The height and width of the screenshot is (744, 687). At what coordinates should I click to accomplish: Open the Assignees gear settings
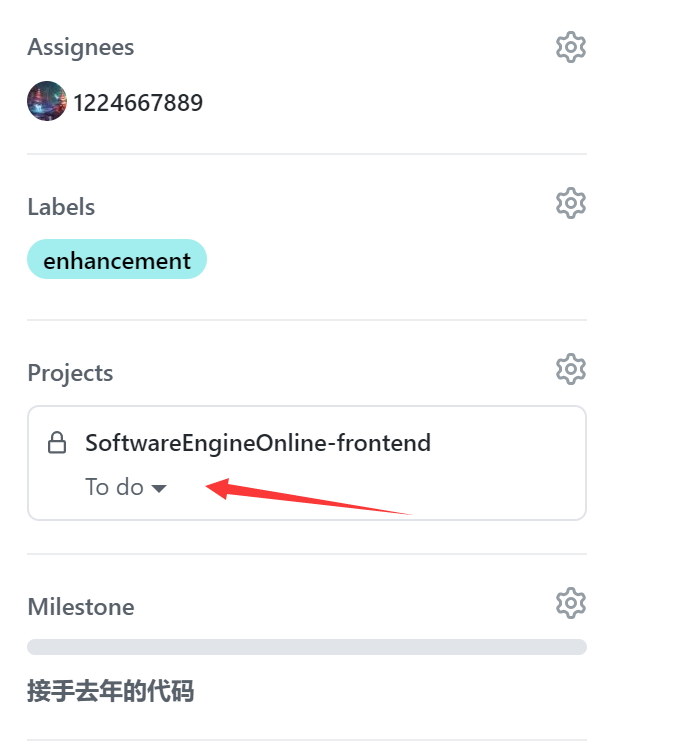[x=571, y=47]
